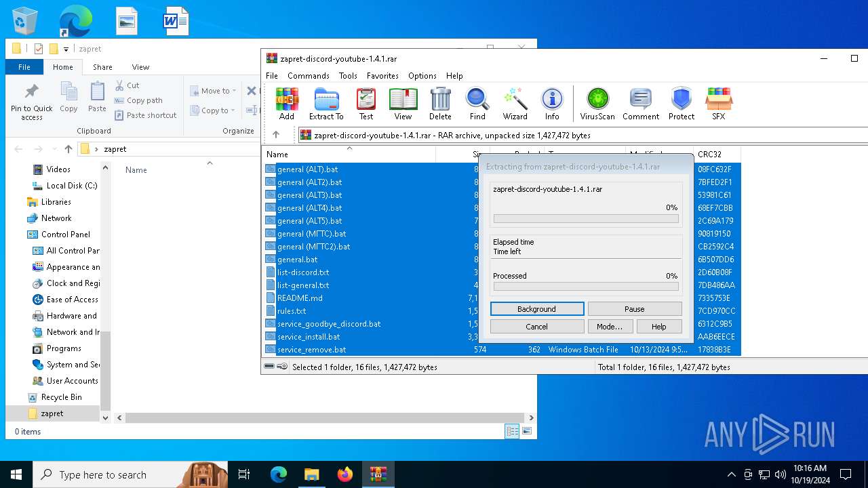868x488 pixels.
Task: Click File Explorer taskbar icon
Action: [311, 474]
